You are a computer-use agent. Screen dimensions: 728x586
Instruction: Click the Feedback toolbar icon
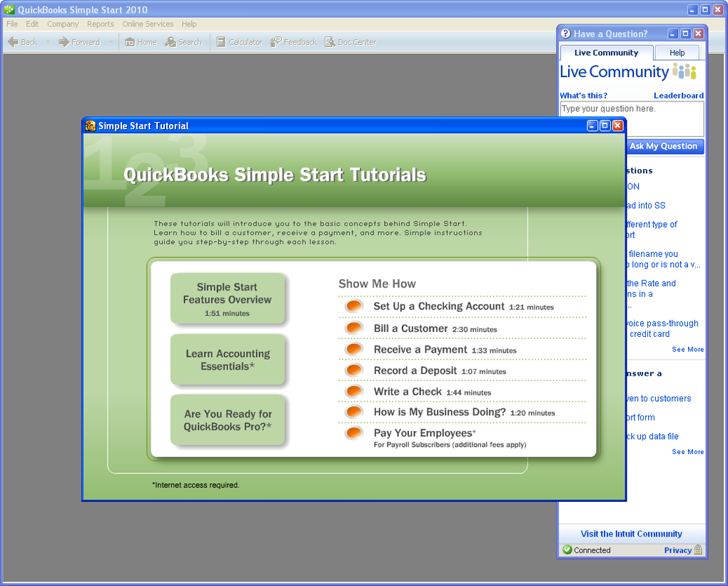click(276, 42)
